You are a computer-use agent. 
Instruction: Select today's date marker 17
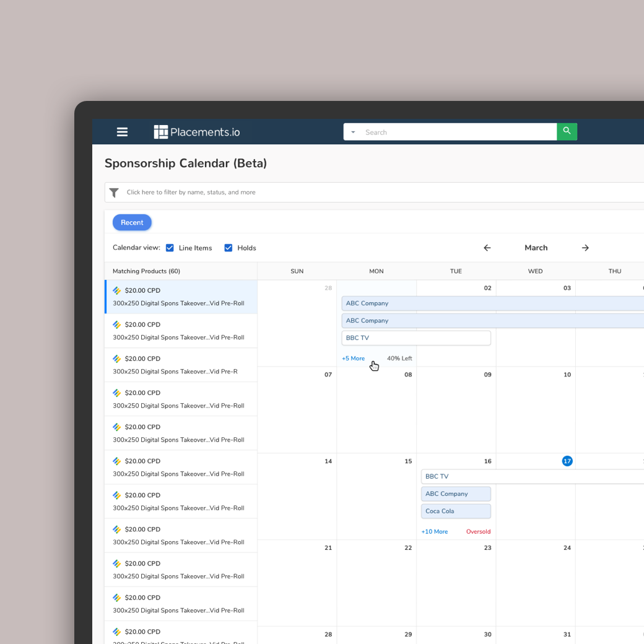click(567, 461)
